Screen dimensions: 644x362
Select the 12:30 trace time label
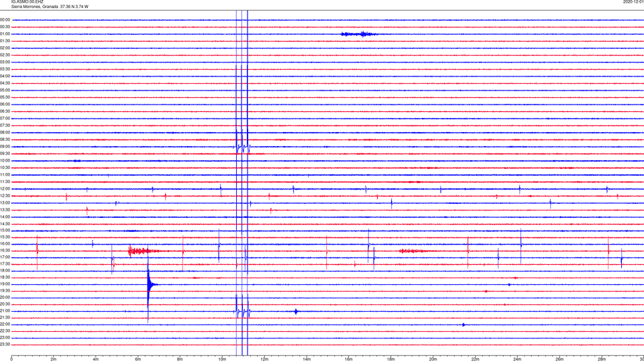[5, 196]
